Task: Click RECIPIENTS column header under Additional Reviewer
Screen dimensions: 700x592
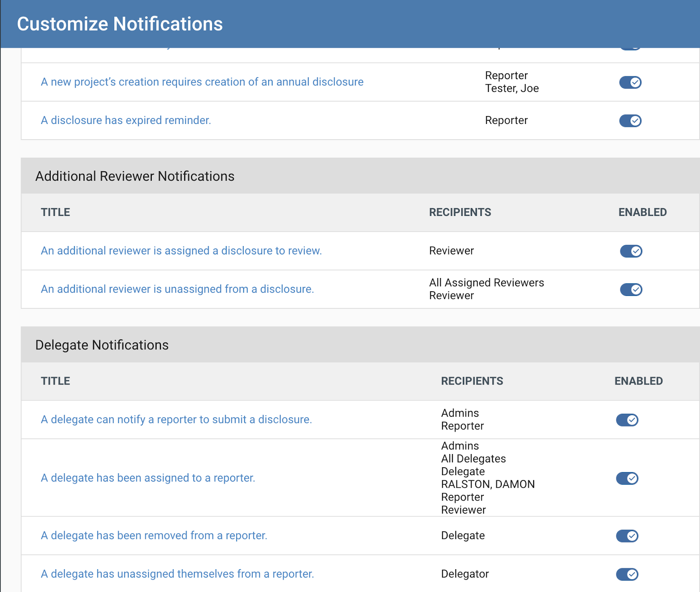Action: click(x=460, y=212)
